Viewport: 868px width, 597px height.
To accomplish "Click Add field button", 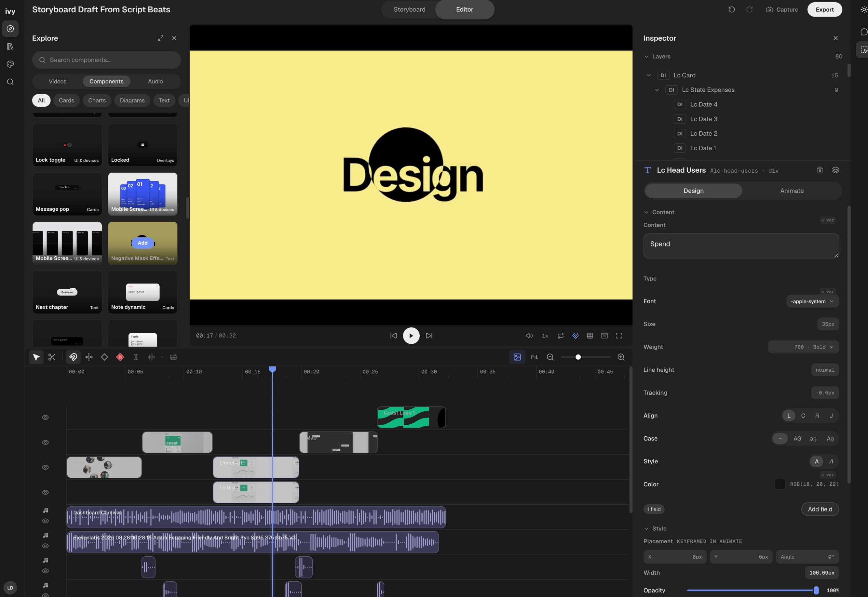I will coord(820,509).
